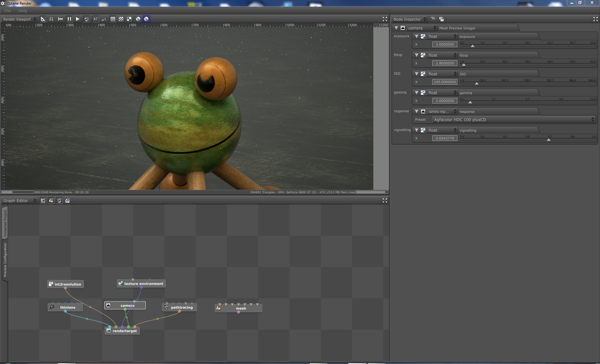Open the Render Viewport panel type dropdown
This screenshot has height=364, width=600.
point(19,19)
